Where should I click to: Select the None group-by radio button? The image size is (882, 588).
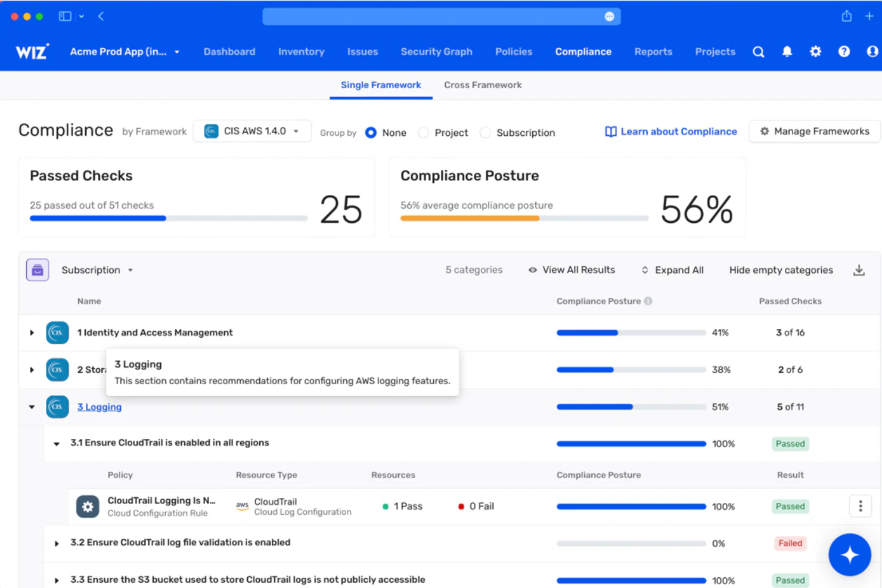(370, 132)
